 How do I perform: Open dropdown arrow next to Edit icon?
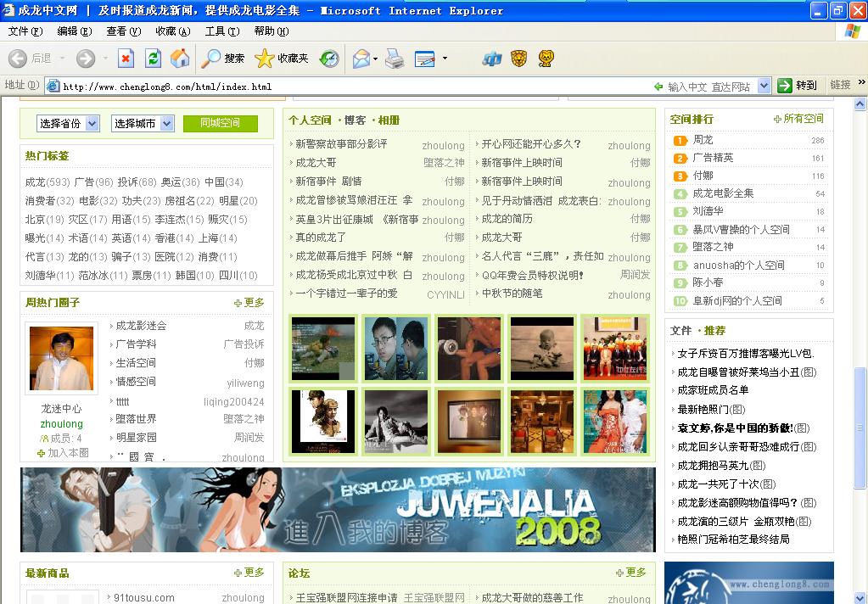445,59
